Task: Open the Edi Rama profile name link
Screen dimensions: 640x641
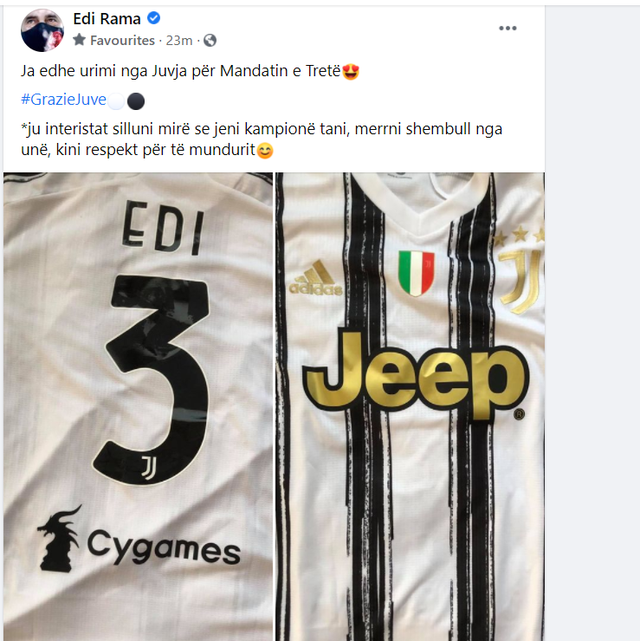Action: (107, 19)
